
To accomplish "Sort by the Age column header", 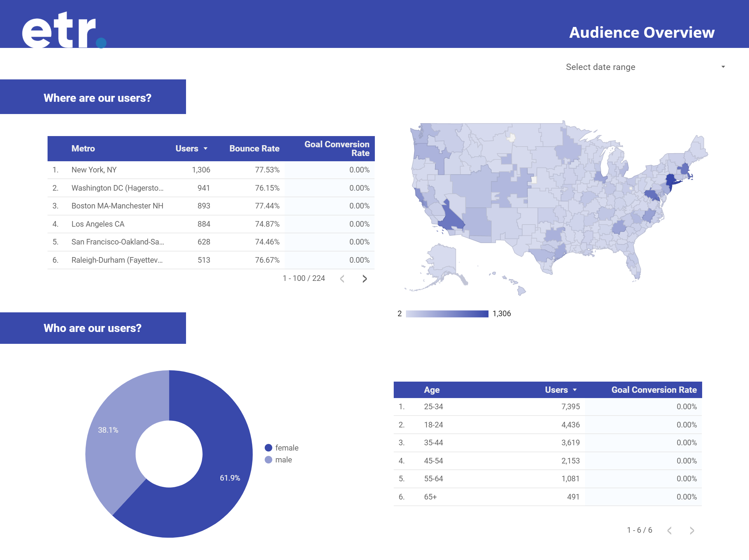I will tap(431, 390).
